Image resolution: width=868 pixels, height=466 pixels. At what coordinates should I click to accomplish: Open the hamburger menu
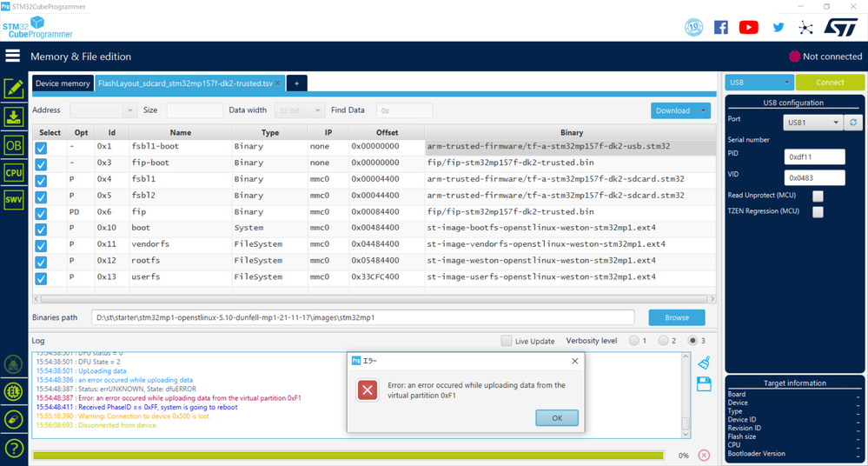click(x=13, y=56)
